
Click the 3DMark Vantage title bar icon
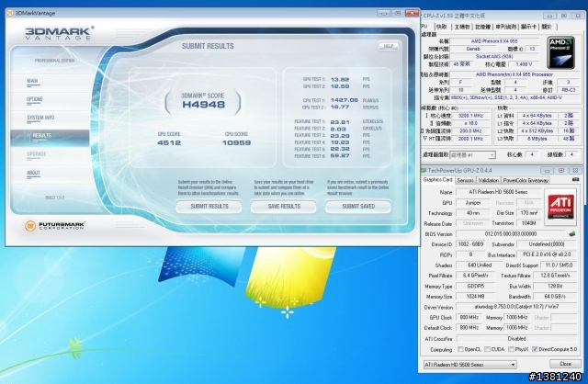(10, 13)
